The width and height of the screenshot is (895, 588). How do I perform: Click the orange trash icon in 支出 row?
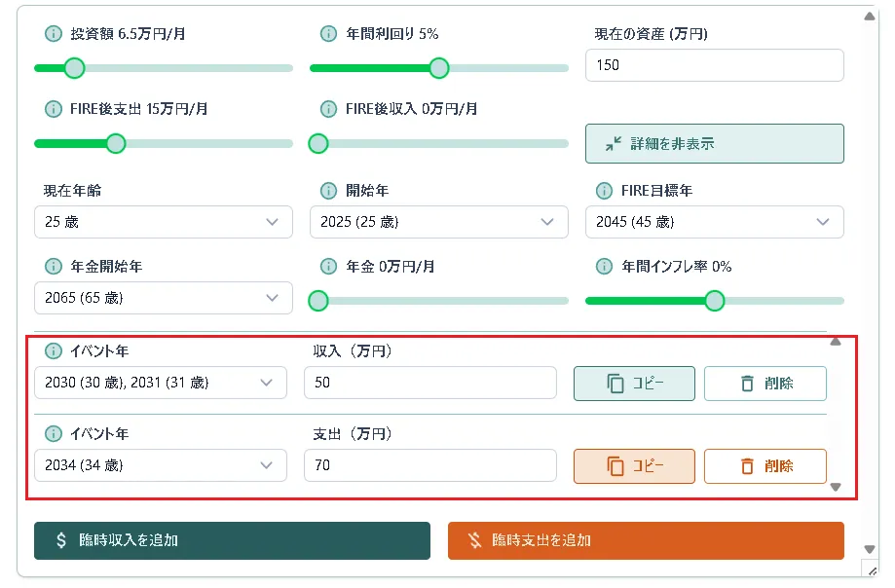(747, 466)
